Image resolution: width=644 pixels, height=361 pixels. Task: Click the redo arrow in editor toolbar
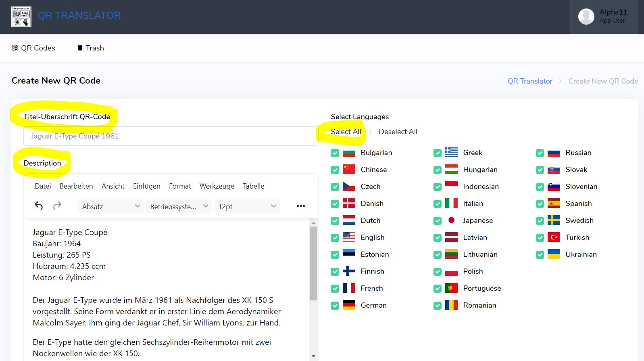(x=57, y=206)
